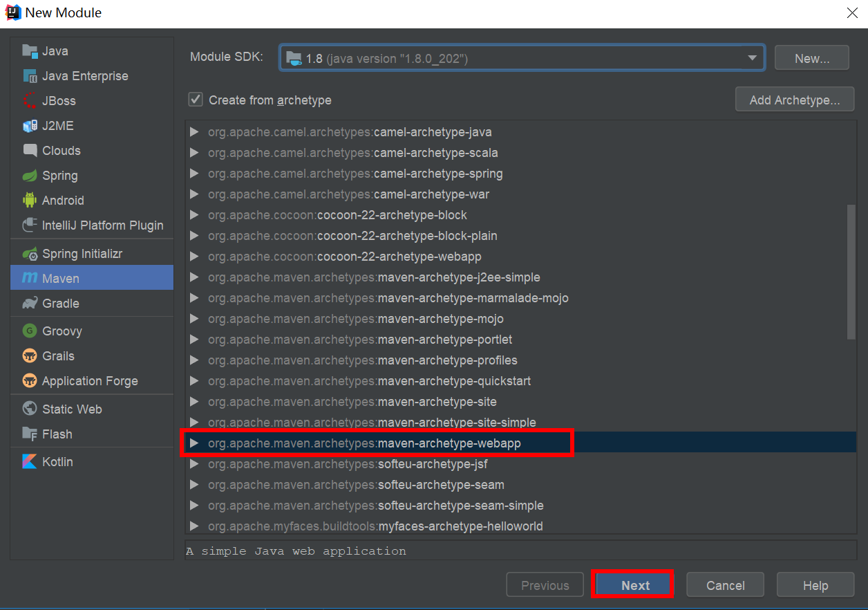Viewport: 868px width, 610px height.
Task: Choose Spring module type
Action: pos(92,176)
